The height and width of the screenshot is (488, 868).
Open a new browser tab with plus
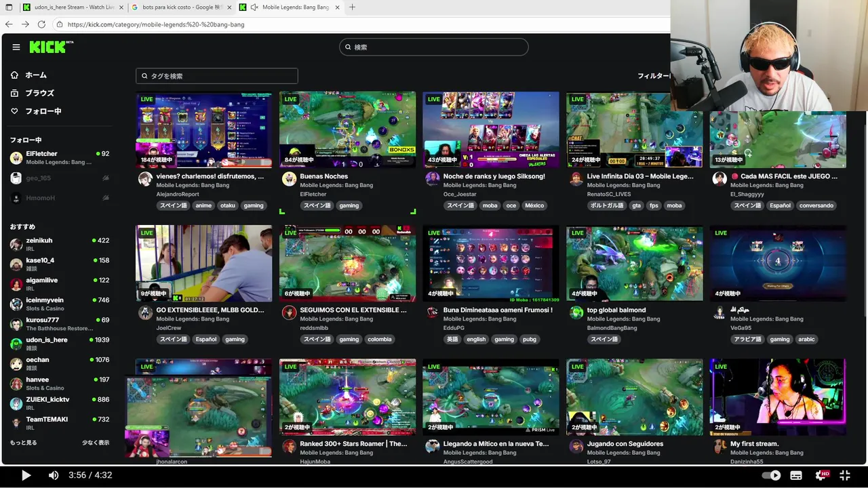(352, 7)
